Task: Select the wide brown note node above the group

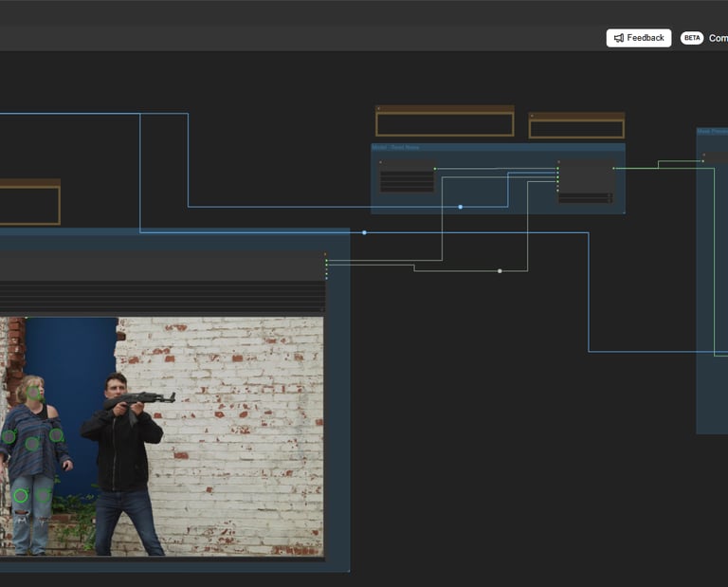Action: [445, 120]
